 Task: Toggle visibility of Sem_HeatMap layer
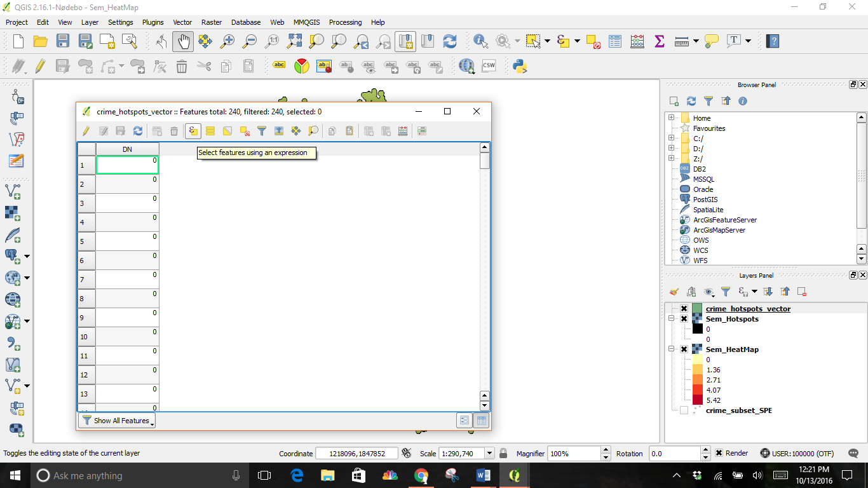[x=684, y=349]
